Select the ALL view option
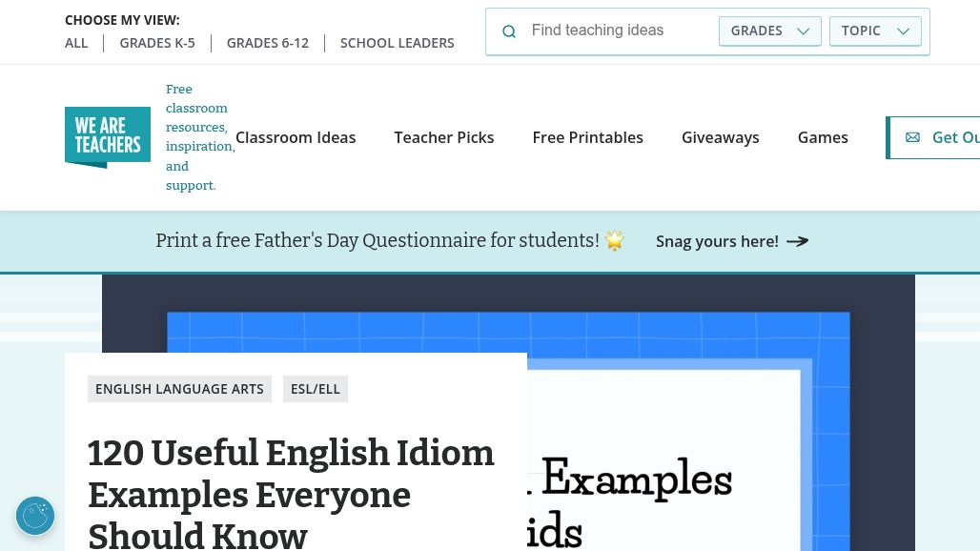The image size is (980, 551). 76,43
